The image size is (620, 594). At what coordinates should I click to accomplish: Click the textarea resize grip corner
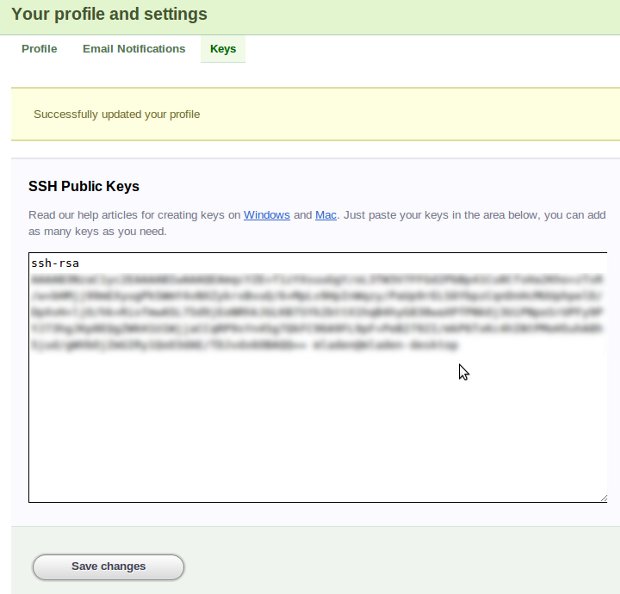coord(602,497)
